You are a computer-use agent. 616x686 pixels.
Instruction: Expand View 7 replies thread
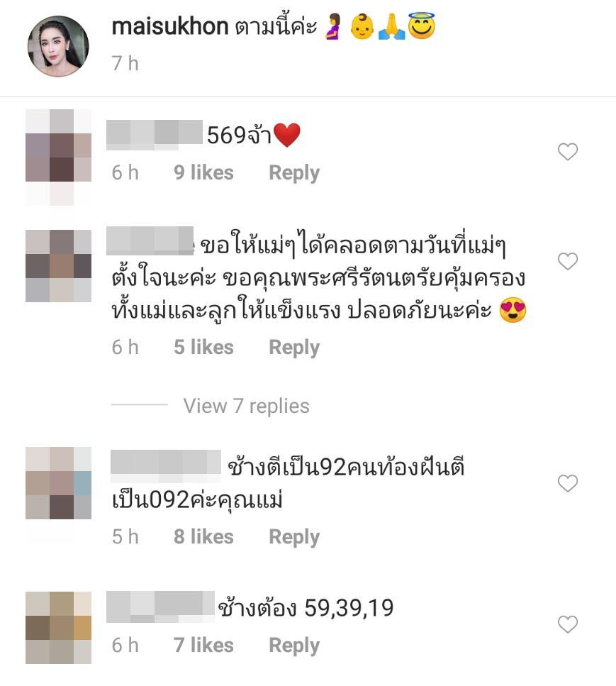(246, 406)
